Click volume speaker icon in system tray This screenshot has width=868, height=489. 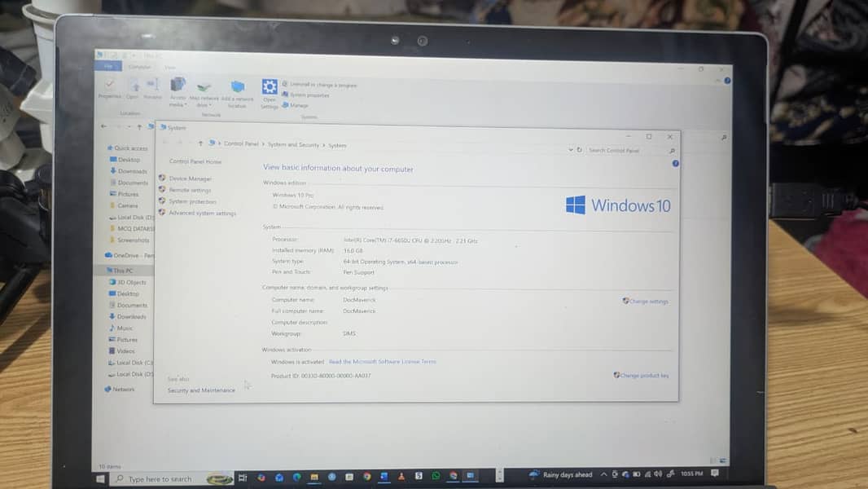[x=658, y=474]
